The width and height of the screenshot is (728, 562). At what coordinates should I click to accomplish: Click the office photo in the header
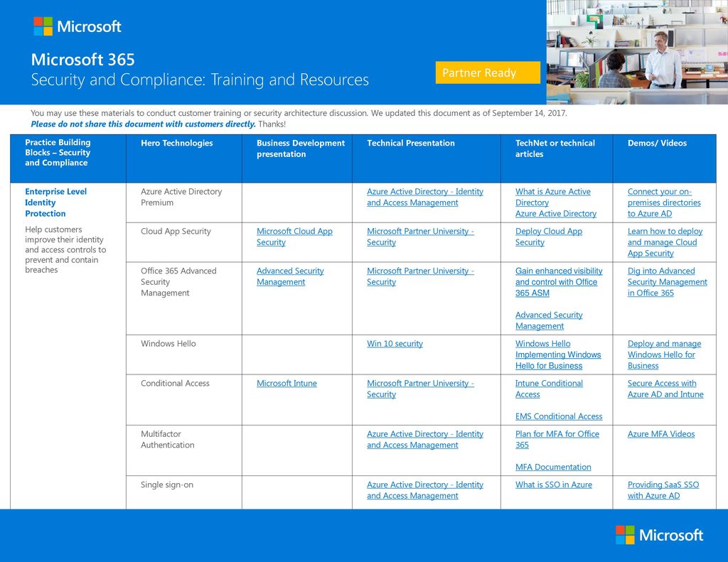pos(637,52)
